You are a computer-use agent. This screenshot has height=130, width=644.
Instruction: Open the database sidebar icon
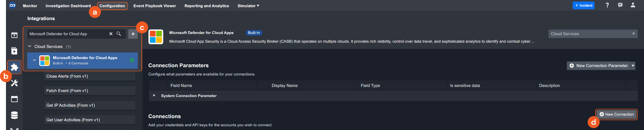pos(14,115)
